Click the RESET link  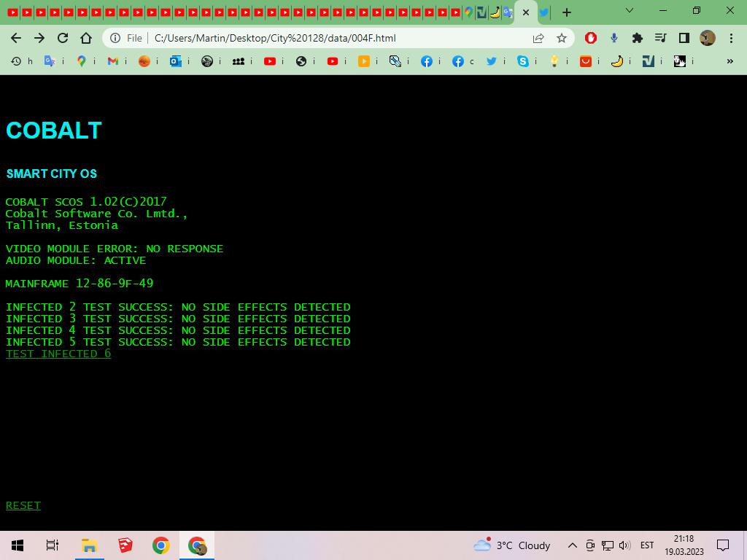(23, 505)
